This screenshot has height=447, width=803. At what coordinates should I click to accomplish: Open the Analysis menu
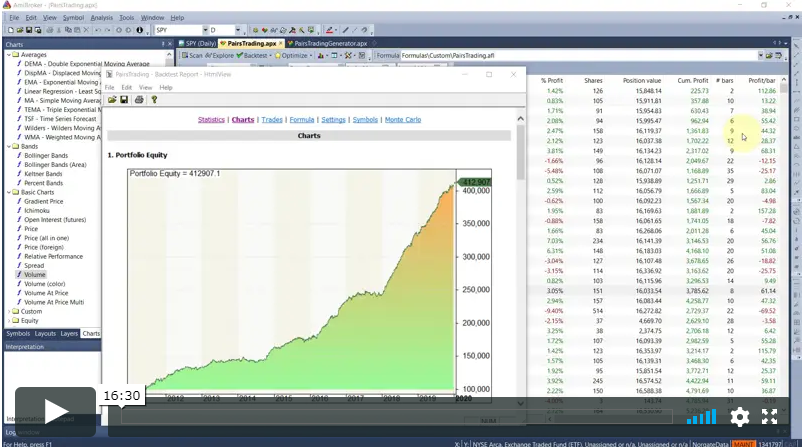[101, 17]
